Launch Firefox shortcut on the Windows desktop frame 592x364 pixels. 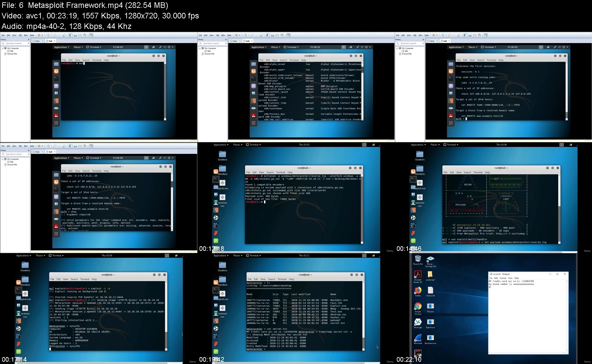[x=418, y=291]
